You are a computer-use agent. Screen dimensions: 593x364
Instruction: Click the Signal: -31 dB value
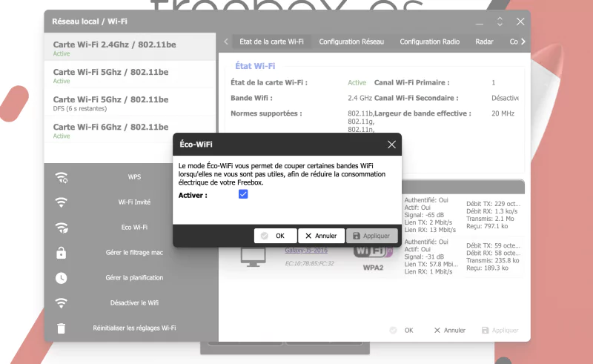click(x=424, y=257)
